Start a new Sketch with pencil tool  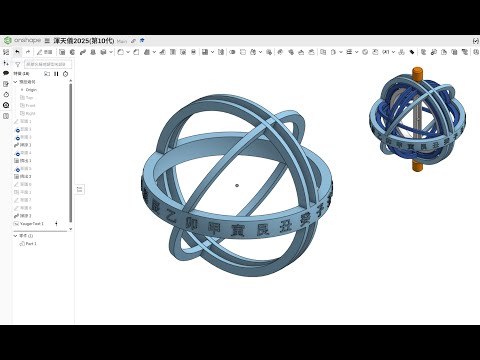point(44,52)
